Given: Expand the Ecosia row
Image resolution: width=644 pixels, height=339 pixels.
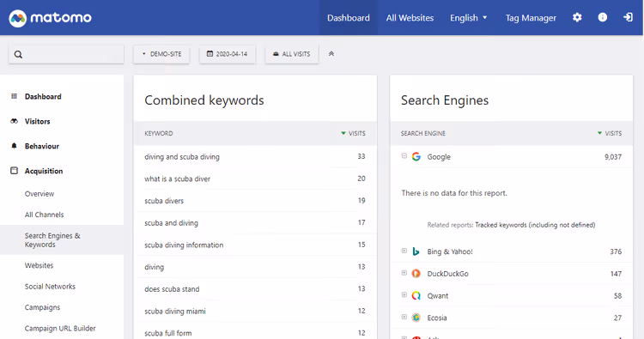Looking at the screenshot, I should click(x=404, y=317).
